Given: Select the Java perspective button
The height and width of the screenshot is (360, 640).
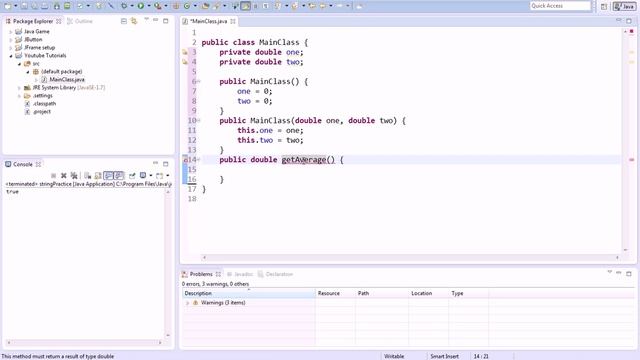Looking at the screenshot, I should click(x=624, y=6).
